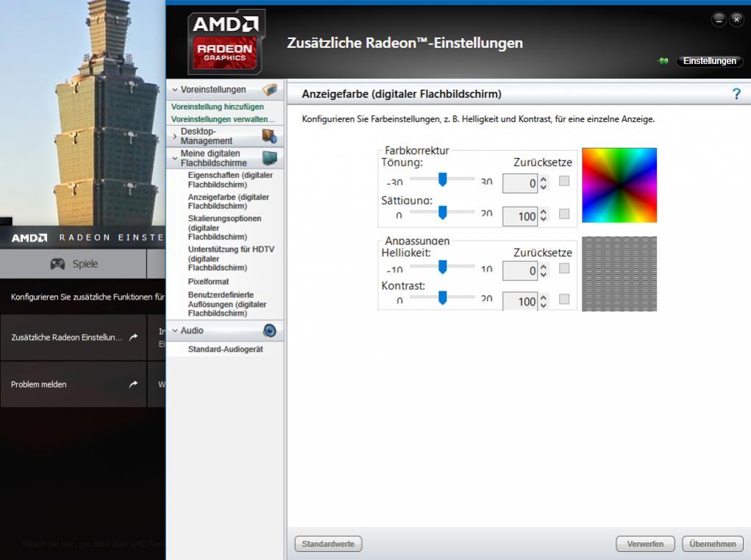Open Benutzerdefinierte Auflösungen entry
This screenshot has width=751, height=560.
pos(227,304)
